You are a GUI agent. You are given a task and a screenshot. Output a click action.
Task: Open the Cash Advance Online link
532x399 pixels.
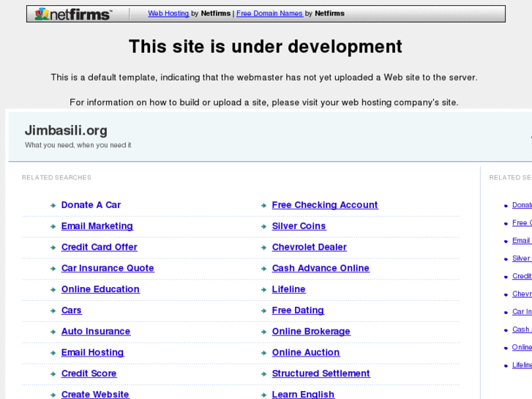coord(321,268)
